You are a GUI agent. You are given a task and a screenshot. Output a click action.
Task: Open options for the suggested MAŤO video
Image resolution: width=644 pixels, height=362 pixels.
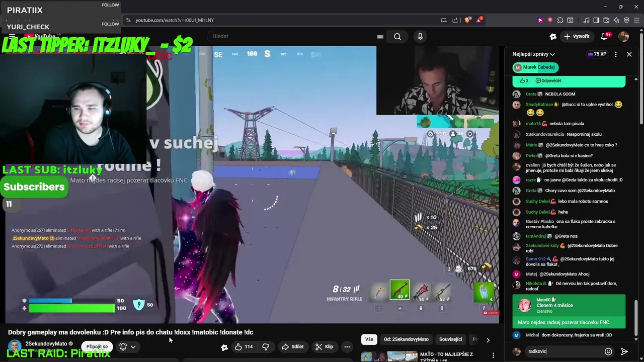pos(493,355)
